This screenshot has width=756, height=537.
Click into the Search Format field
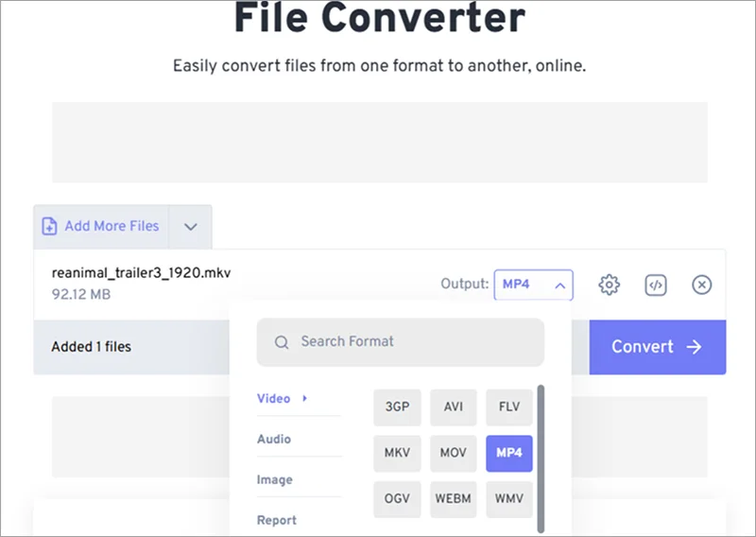tap(401, 342)
